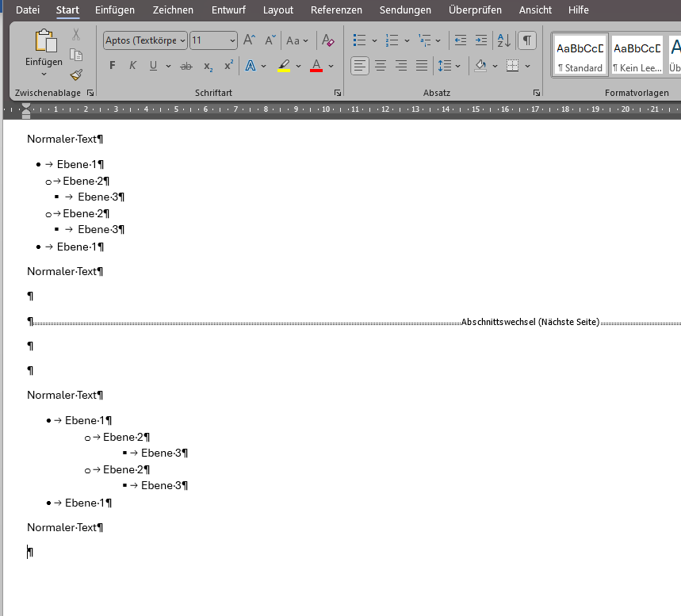The image size is (681, 616).
Task: Switch to Zeichnen tab
Action: [x=173, y=10]
